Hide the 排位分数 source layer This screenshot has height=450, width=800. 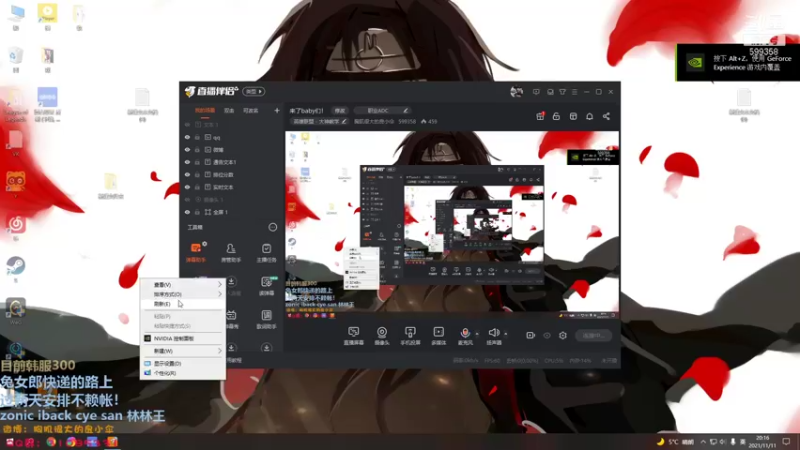coord(187,174)
